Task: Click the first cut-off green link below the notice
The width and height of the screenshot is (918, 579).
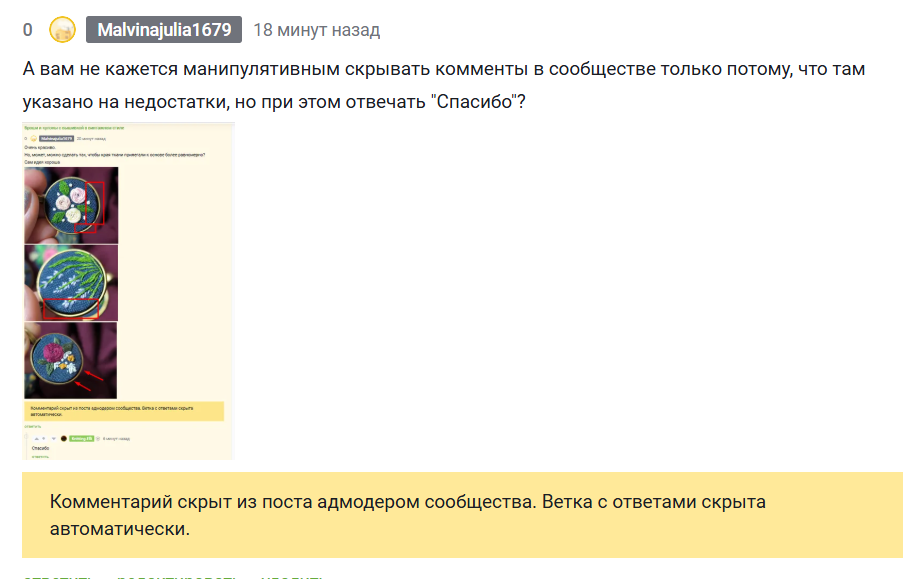Action: pos(57,577)
